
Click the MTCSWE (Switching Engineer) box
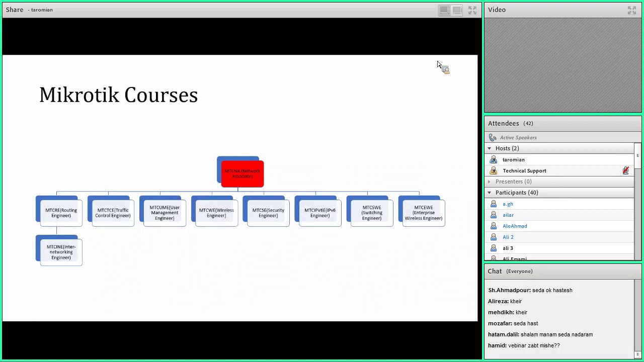click(x=372, y=213)
